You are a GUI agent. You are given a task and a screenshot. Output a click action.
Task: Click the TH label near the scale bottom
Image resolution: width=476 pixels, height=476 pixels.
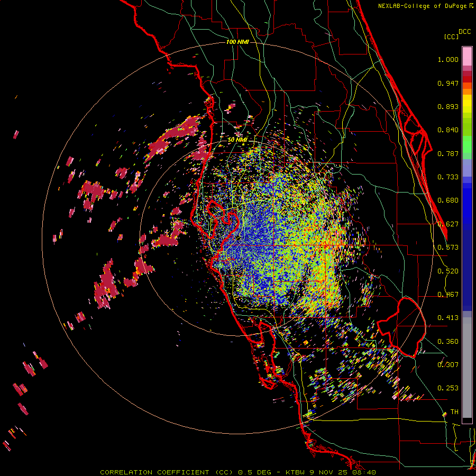454,411
